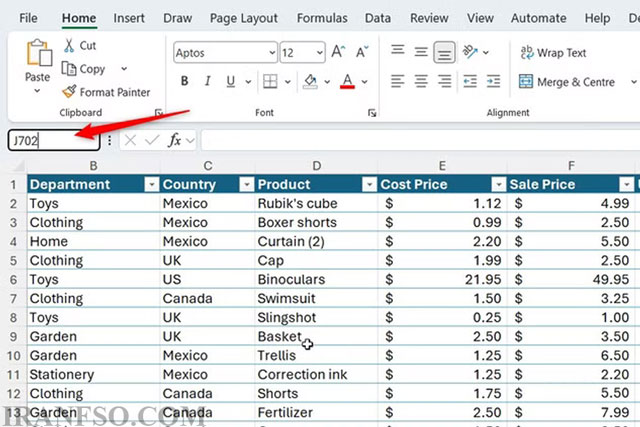Select the cell containing Binoculars

tap(316, 280)
